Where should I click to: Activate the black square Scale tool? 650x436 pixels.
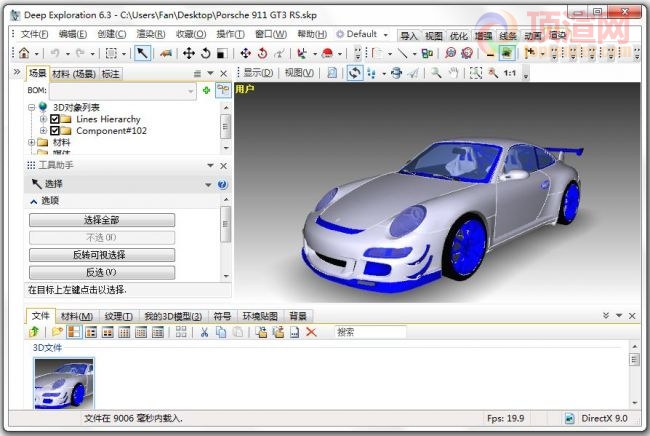(221, 53)
